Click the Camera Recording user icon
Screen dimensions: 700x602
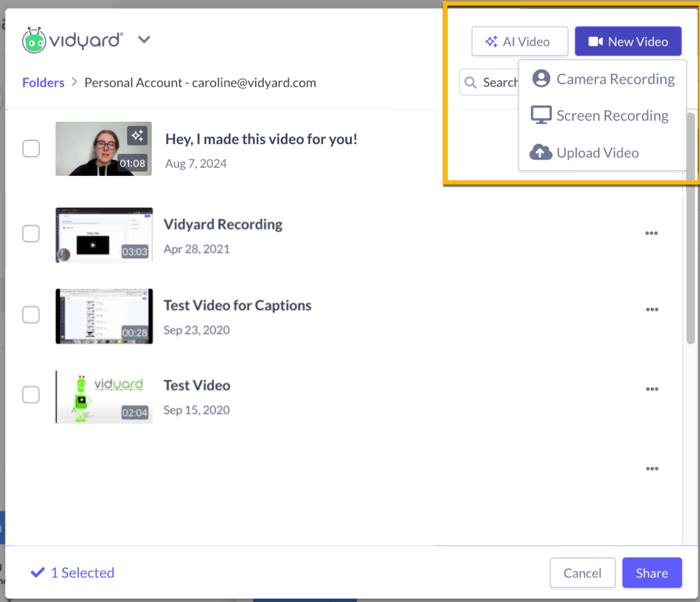click(x=541, y=79)
